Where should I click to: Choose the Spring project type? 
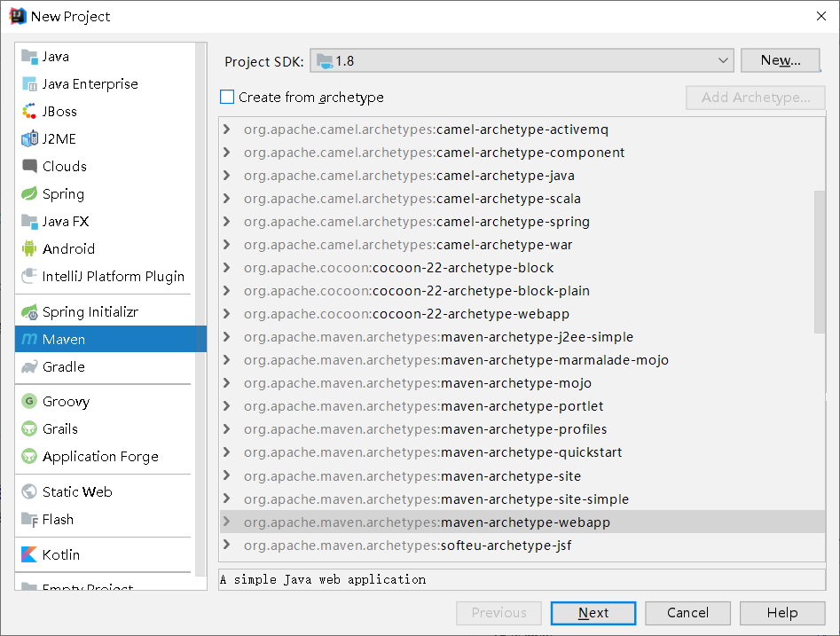click(x=62, y=193)
